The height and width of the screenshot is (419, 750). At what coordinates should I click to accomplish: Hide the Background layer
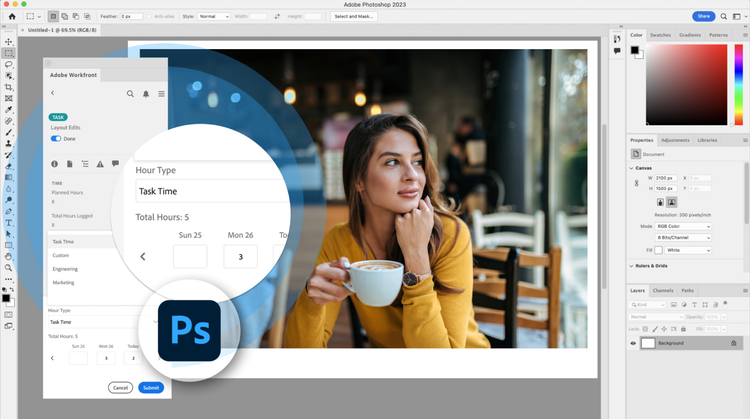[634, 343]
